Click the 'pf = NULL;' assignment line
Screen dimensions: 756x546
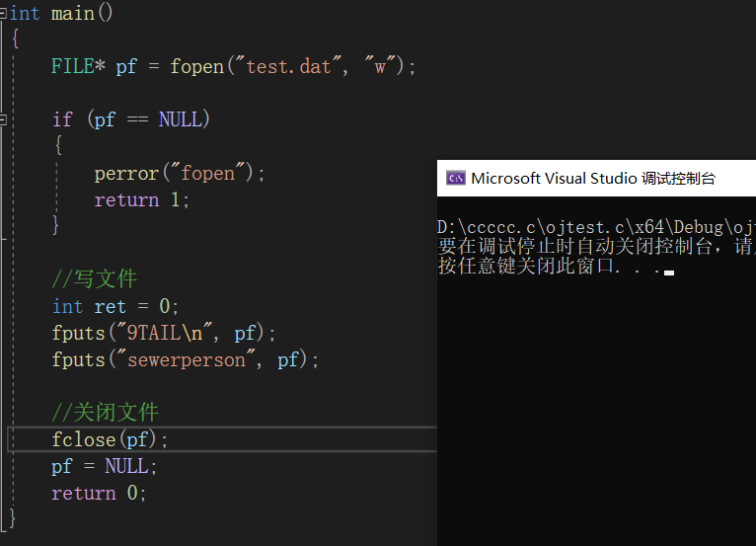[105, 466]
